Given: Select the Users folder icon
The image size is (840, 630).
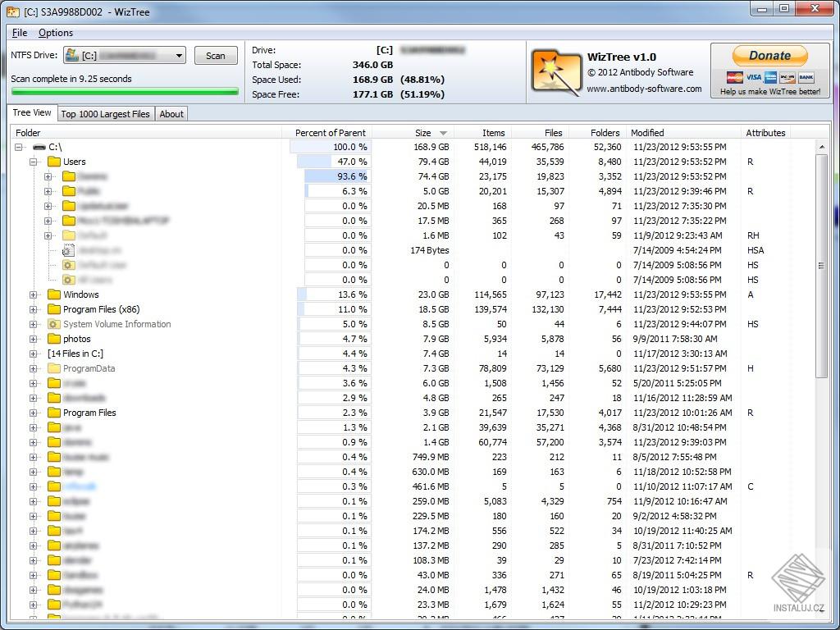Looking at the screenshot, I should click(53, 162).
